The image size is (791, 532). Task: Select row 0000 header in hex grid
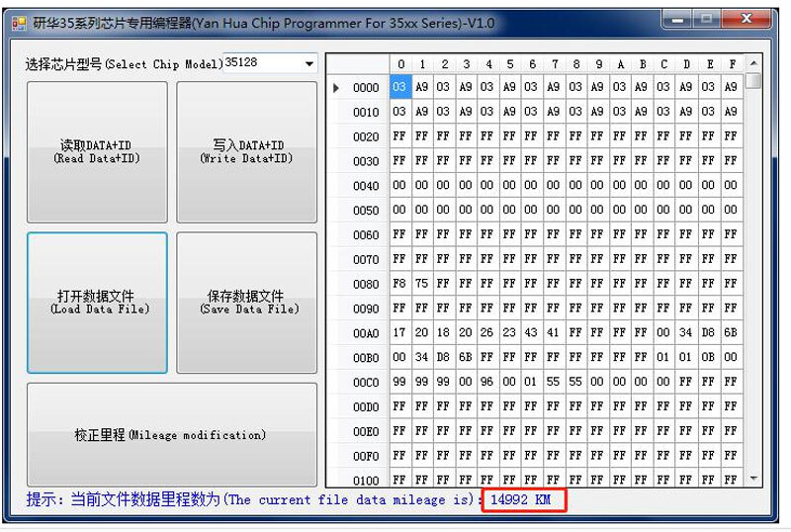(x=365, y=87)
